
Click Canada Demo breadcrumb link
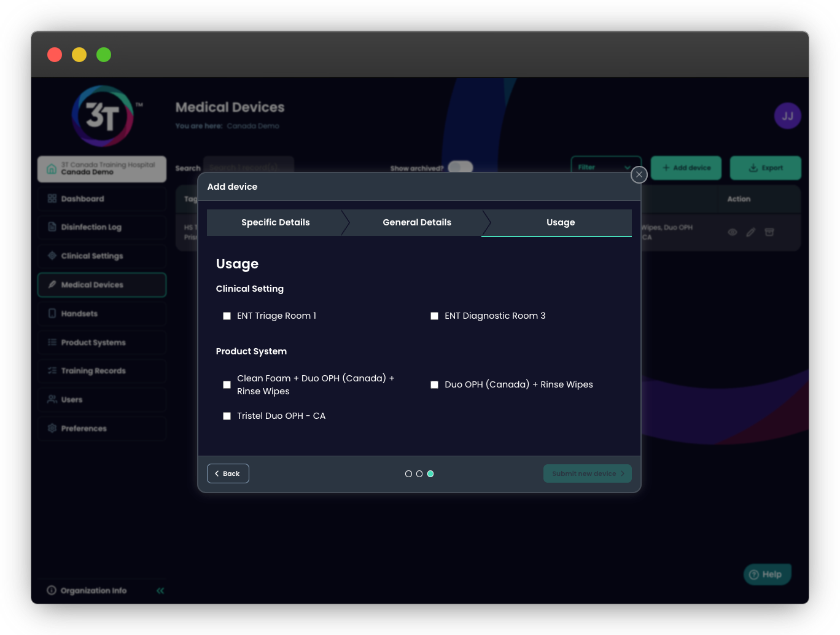point(253,126)
